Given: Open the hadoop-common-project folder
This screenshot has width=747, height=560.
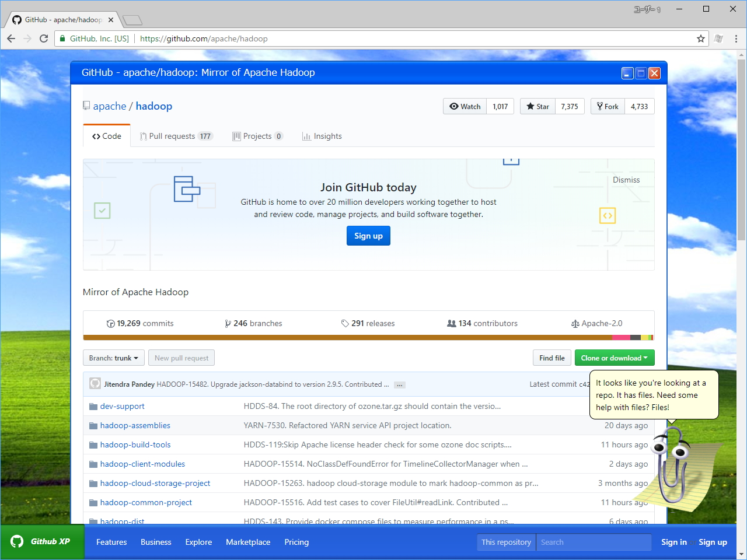Looking at the screenshot, I should (x=146, y=502).
